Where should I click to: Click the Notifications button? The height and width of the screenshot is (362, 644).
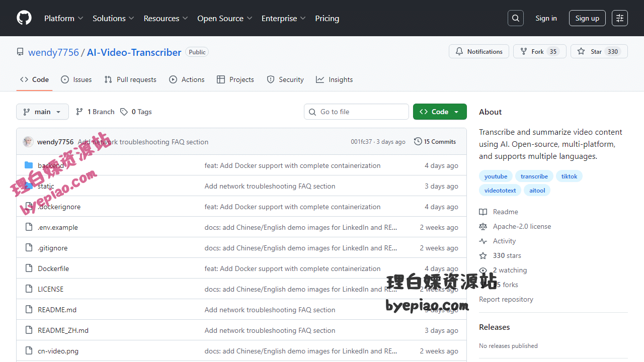479,51
